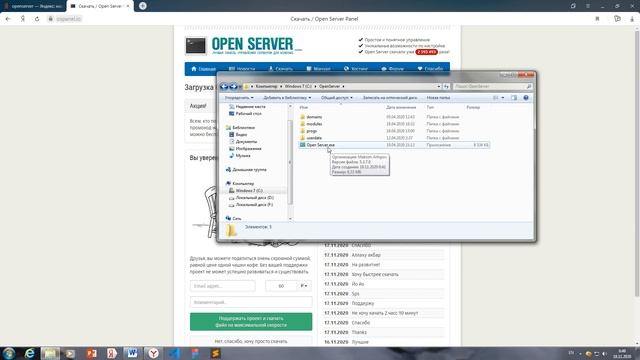
Task: Expand view options arrow in Explorer
Action: tap(502, 98)
